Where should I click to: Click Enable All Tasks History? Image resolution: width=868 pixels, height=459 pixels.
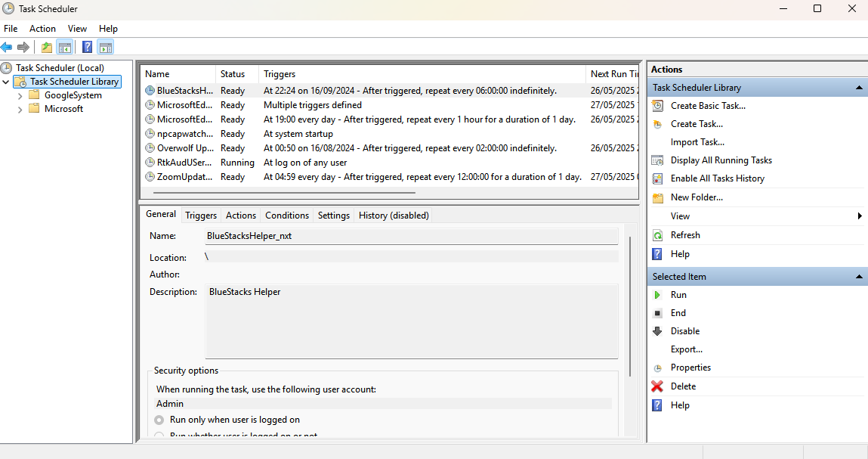pyautogui.click(x=717, y=178)
